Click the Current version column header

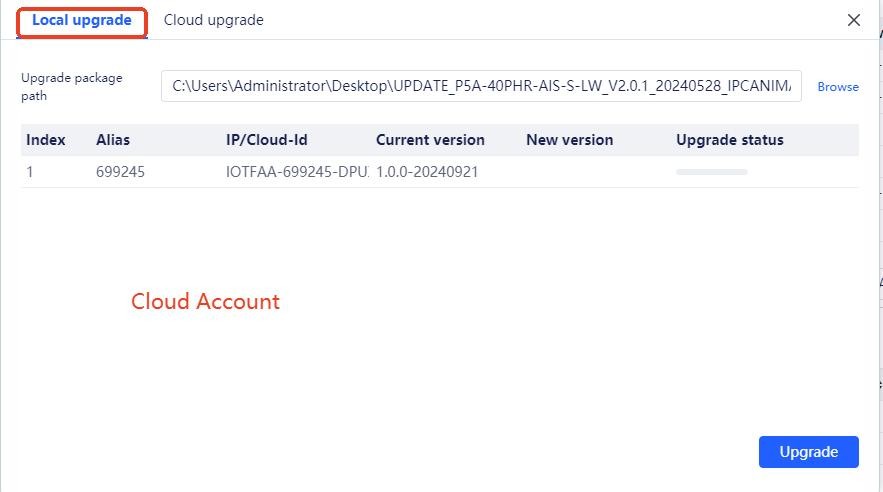(430, 140)
